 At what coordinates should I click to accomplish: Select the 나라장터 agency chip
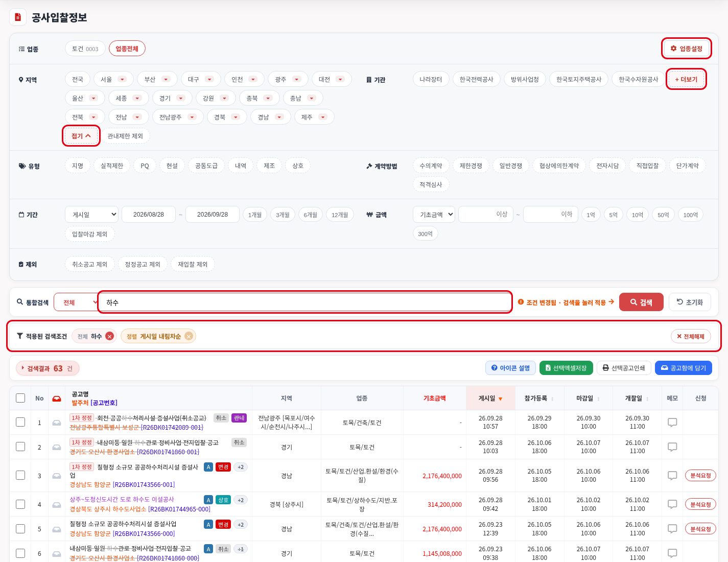tap(431, 79)
